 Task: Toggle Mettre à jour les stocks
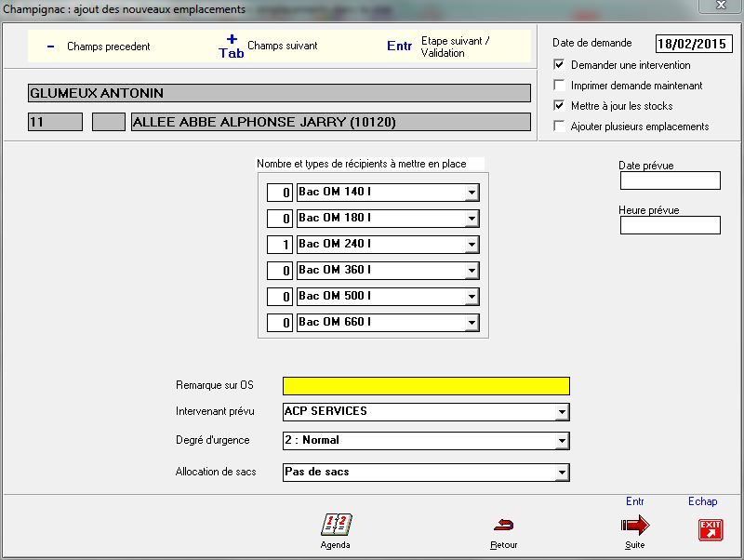tap(559, 106)
